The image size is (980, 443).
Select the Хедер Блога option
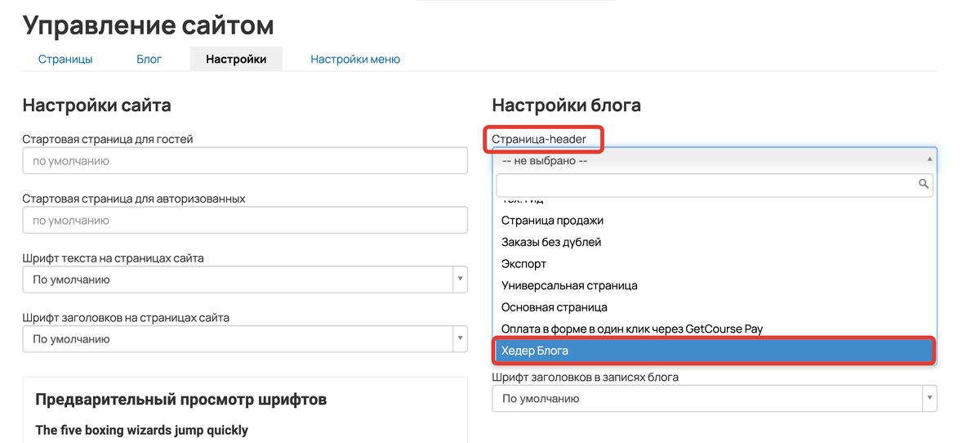point(715,351)
